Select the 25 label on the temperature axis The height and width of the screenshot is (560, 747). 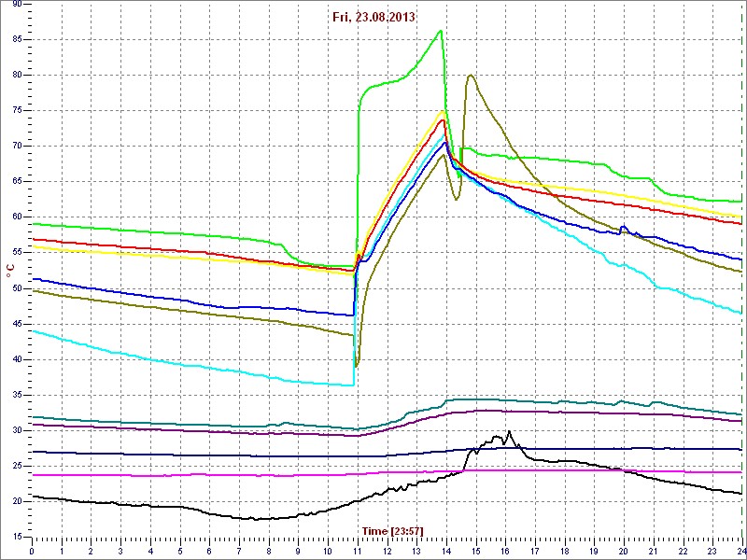tap(17, 466)
